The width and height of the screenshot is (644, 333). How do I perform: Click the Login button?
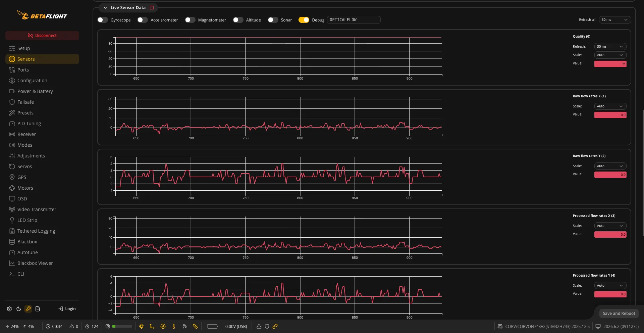click(x=67, y=309)
